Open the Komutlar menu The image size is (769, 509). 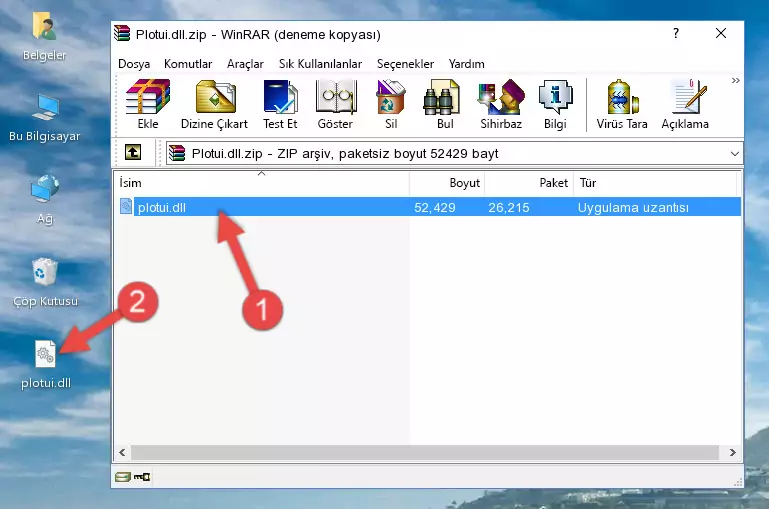[x=188, y=64]
